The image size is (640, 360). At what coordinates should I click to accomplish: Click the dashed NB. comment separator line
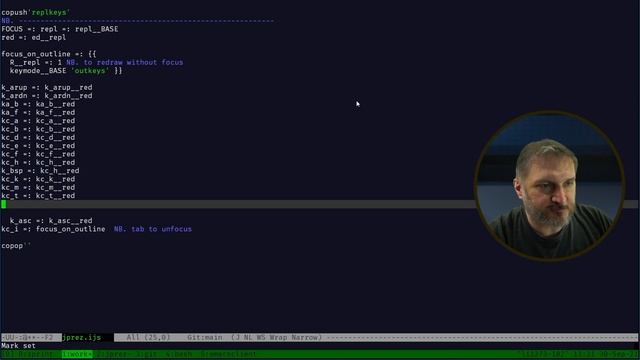[x=138, y=21]
